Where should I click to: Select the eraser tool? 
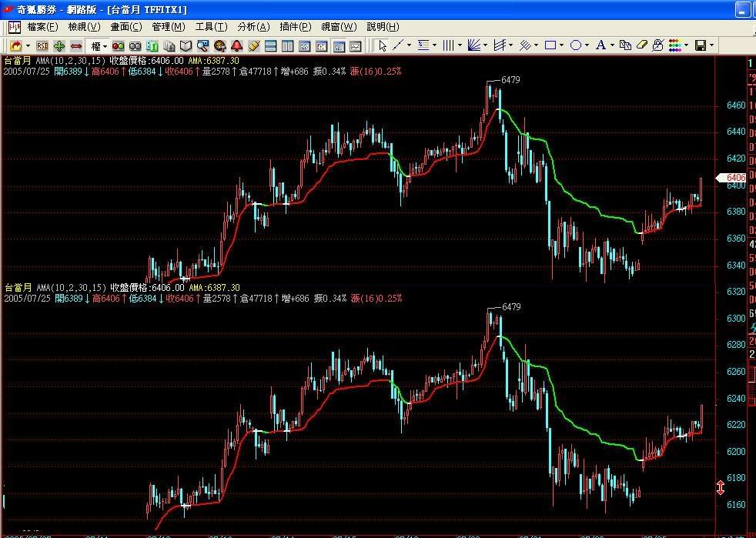pyautogui.click(x=642, y=45)
